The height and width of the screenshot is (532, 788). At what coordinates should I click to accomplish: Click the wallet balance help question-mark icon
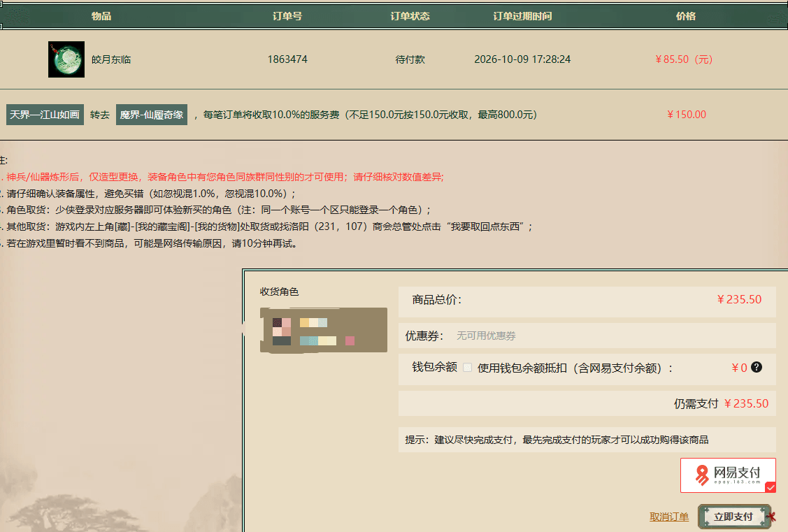(x=757, y=367)
